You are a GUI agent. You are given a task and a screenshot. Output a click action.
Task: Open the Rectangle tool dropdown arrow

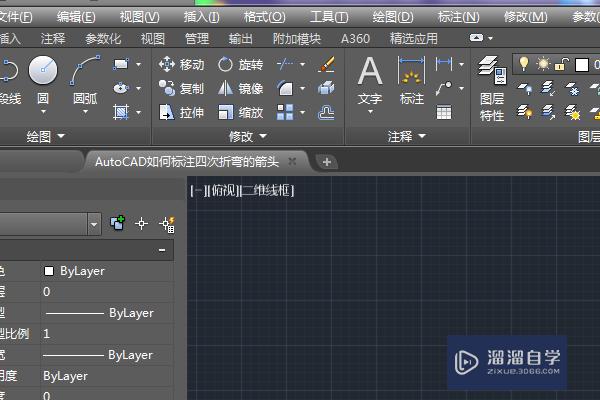[138, 64]
